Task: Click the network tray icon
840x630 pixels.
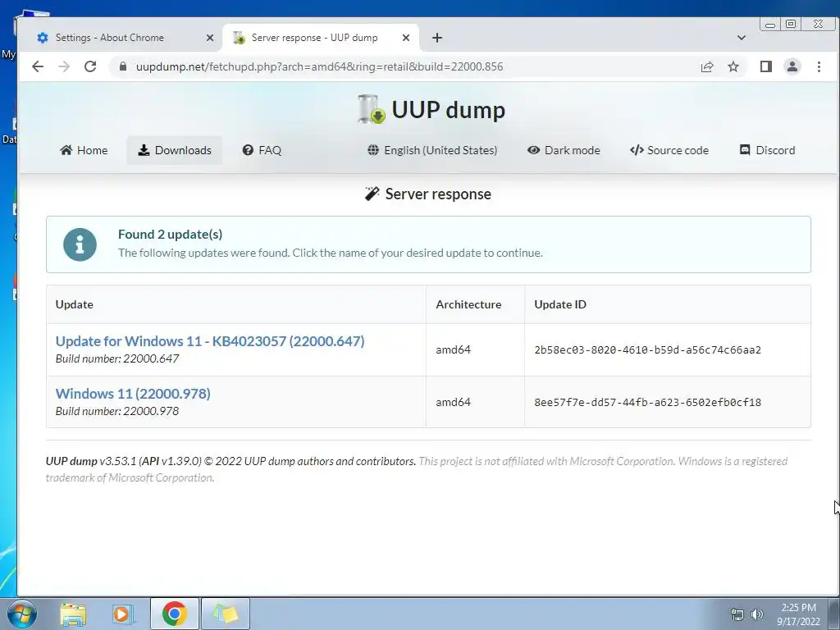Action: tap(737, 614)
